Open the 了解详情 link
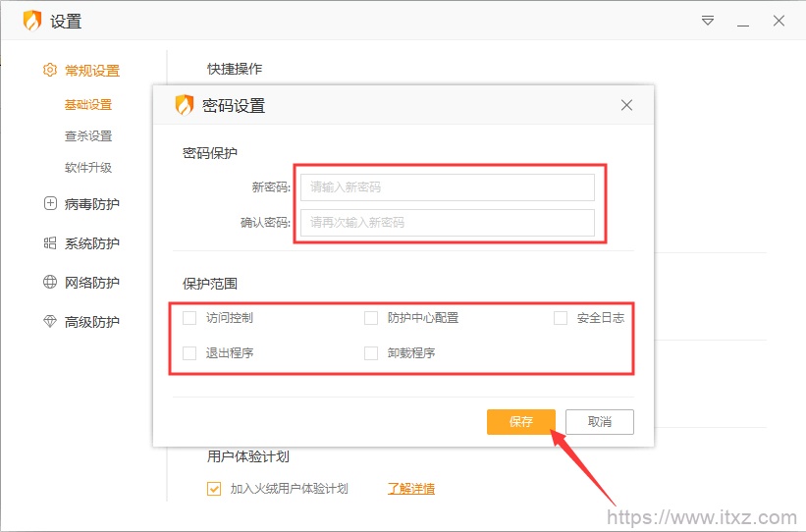 (x=410, y=488)
